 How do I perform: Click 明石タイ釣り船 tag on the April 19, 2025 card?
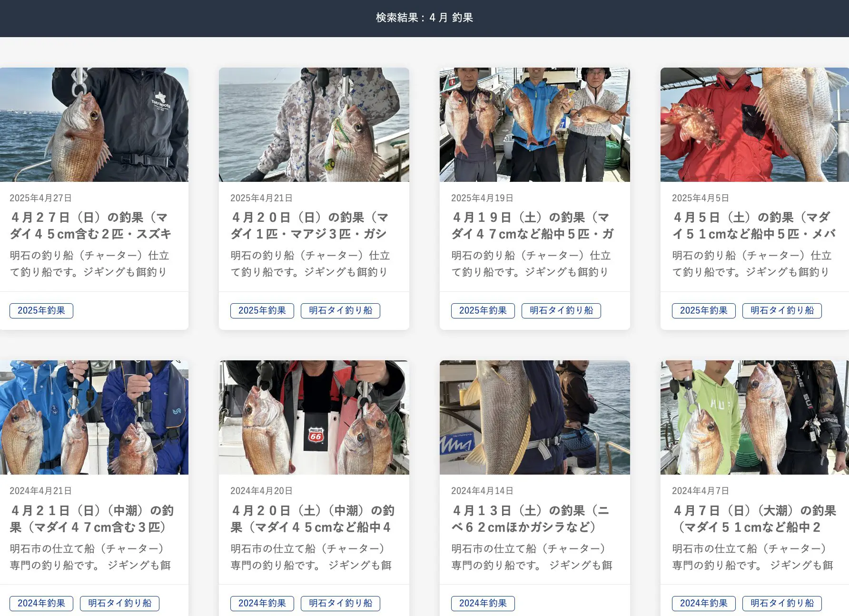tap(561, 311)
